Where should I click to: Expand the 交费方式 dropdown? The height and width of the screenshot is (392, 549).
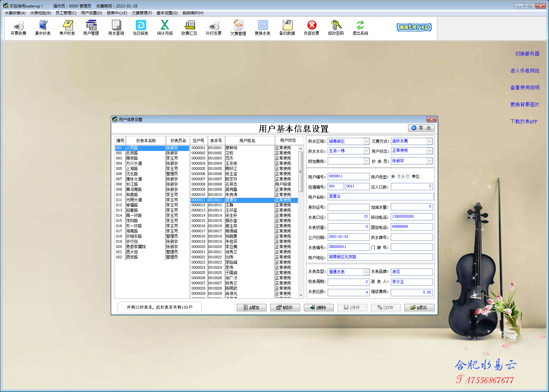click(429, 142)
